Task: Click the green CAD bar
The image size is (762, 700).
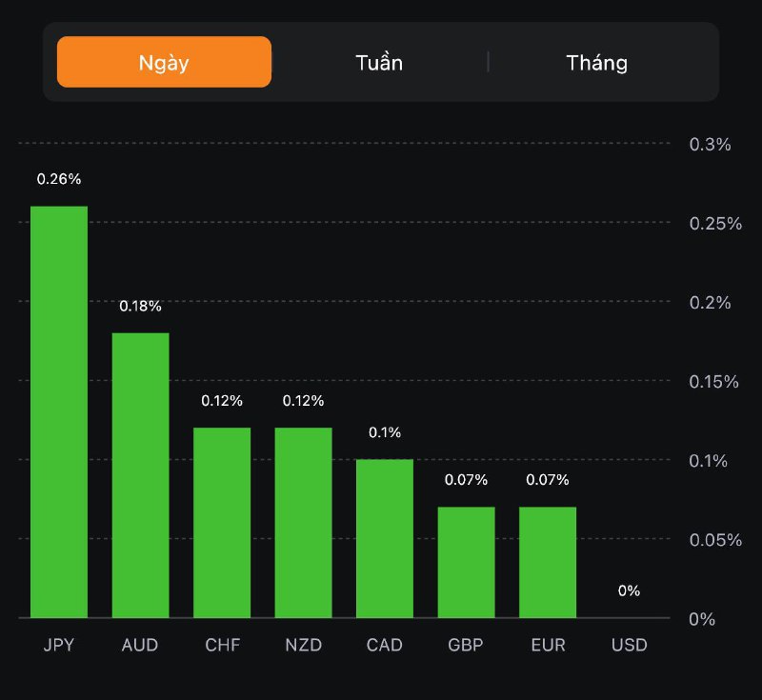Action: click(x=385, y=538)
